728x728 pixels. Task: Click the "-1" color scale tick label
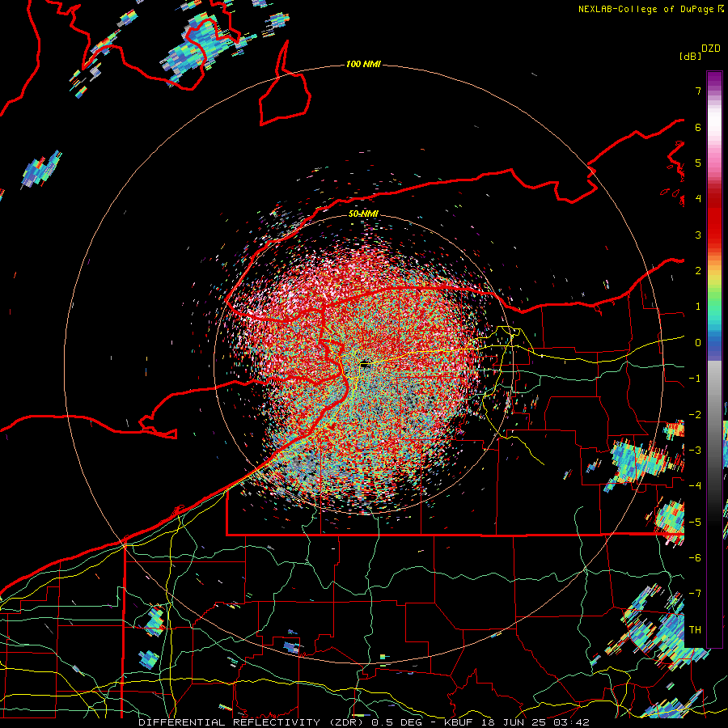pyautogui.click(x=695, y=379)
